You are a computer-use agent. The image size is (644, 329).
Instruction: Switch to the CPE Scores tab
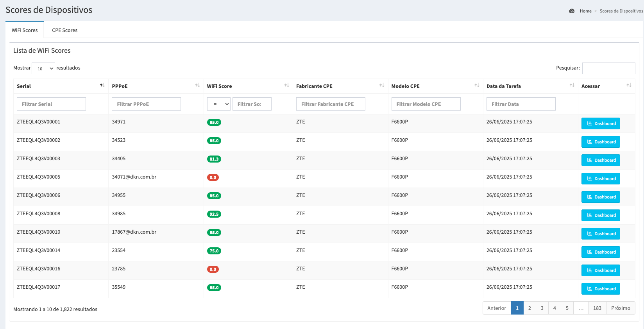click(64, 30)
